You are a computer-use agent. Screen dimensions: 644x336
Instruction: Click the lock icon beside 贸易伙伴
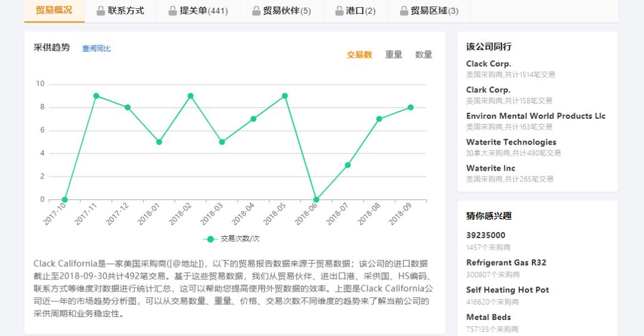(x=256, y=11)
